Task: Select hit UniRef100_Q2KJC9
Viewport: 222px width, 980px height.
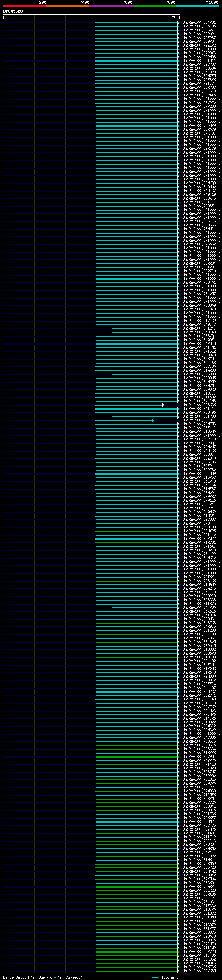Action: tap(199, 149)
